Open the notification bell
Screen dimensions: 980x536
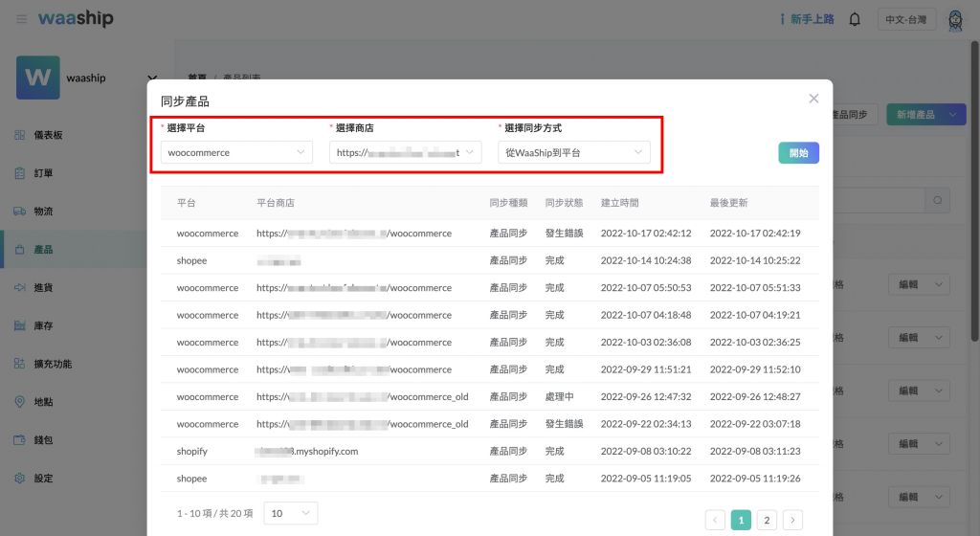pyautogui.click(x=855, y=19)
